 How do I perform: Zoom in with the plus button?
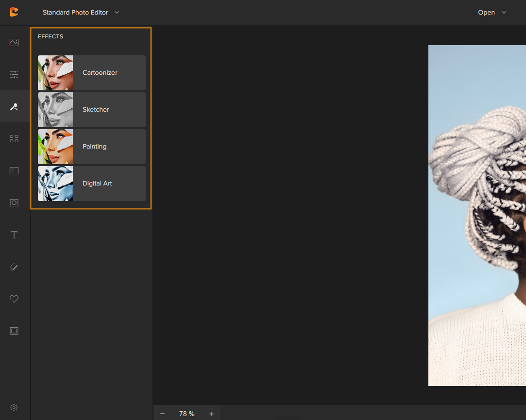(211, 414)
